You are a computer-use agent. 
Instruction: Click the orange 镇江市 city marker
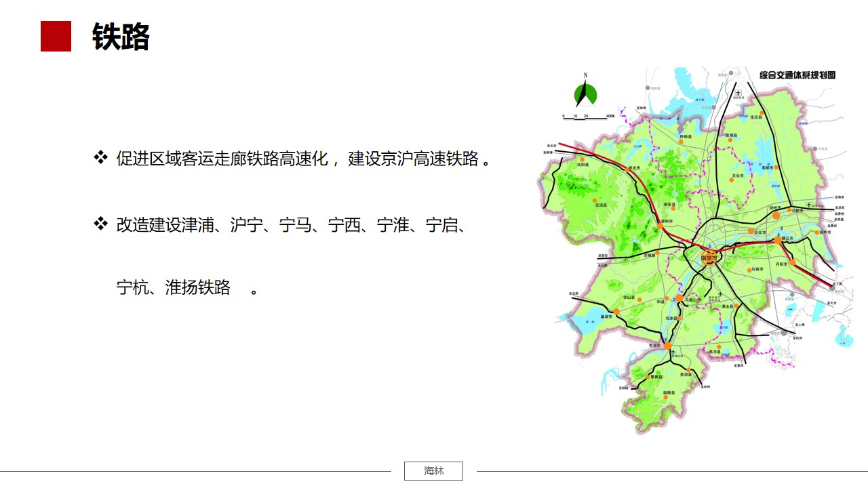click(x=778, y=239)
